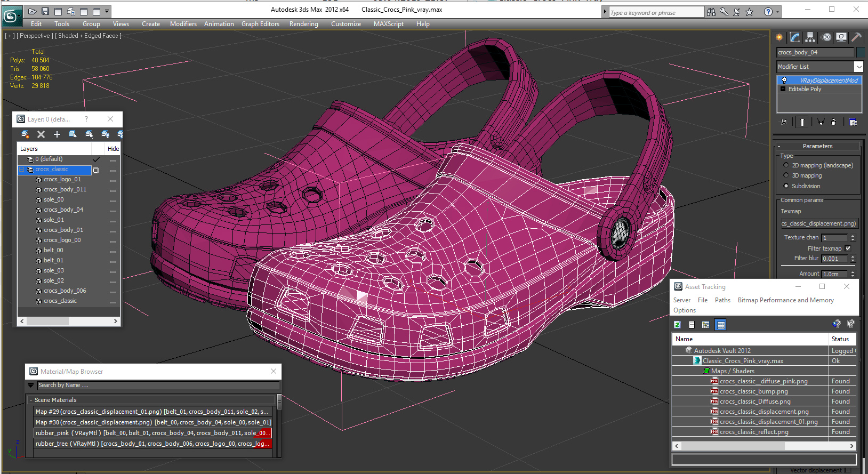Click the Favorites star icon
868x474 pixels.
750,12
